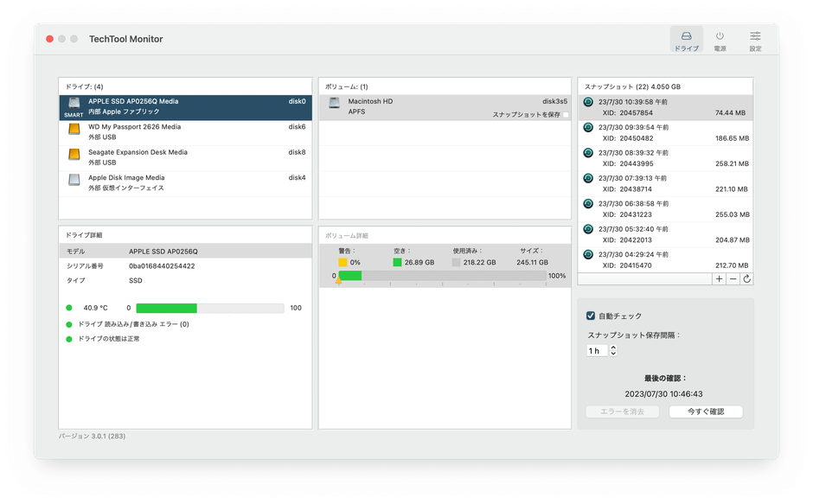813x504 pixels.
Task: Add a snapshot with the plus icon
Action: 719,278
